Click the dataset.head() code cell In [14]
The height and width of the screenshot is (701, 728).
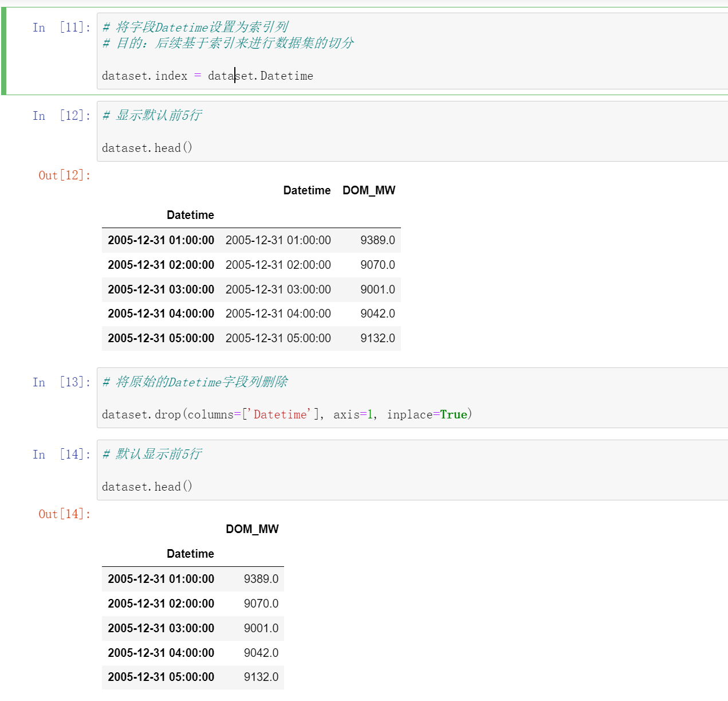412,470
